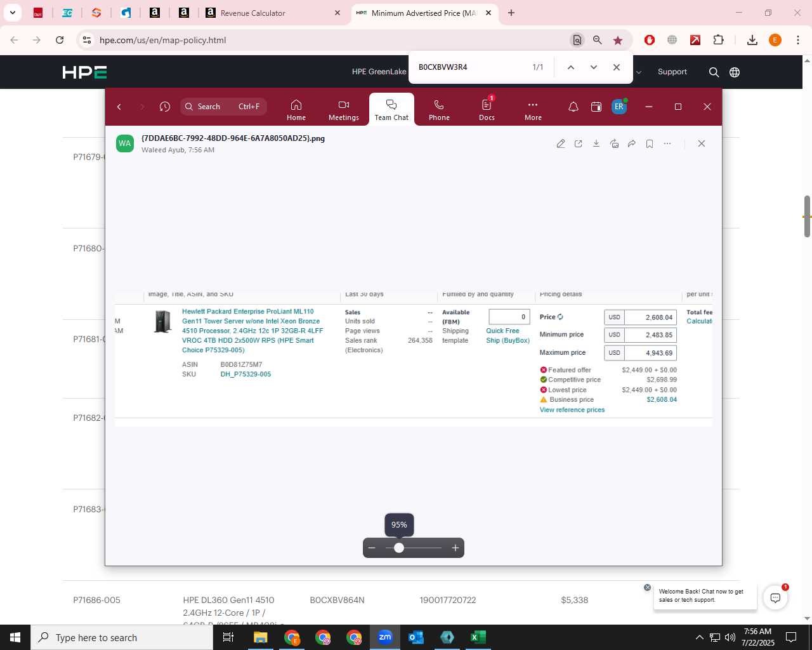Open the image in a separate window
This screenshot has height=650, width=812.
tap(579, 143)
